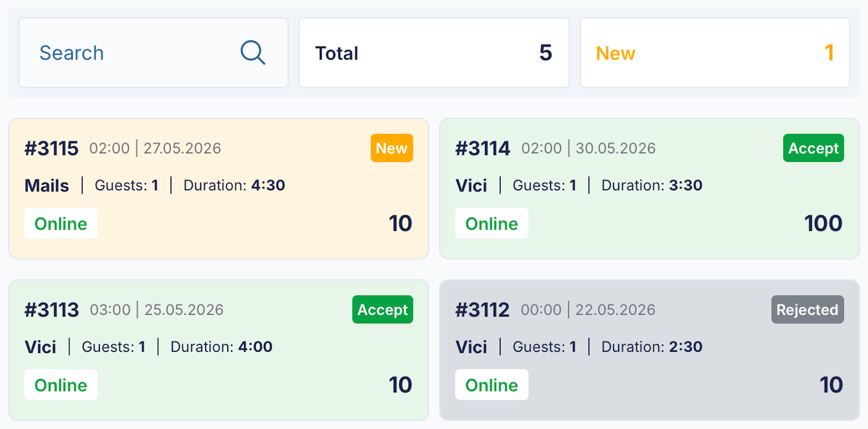Click the Rejected badge on #3112
The image size is (868, 429).
pos(808,309)
